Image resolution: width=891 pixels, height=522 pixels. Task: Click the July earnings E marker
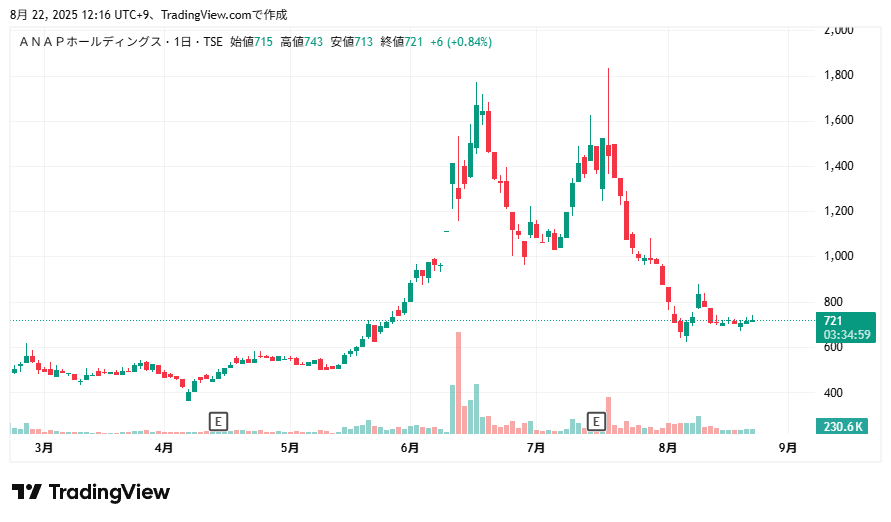pyautogui.click(x=596, y=421)
